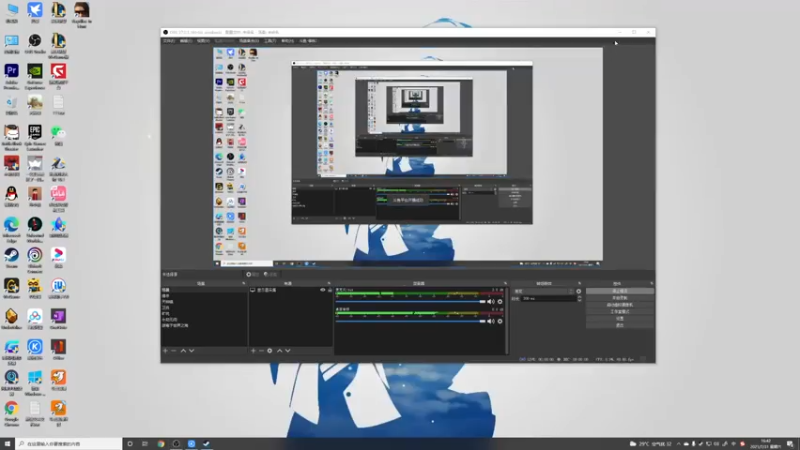Screen dimensions: 800x450
Task: Open the Edit menu in OBS
Action: (x=186, y=41)
